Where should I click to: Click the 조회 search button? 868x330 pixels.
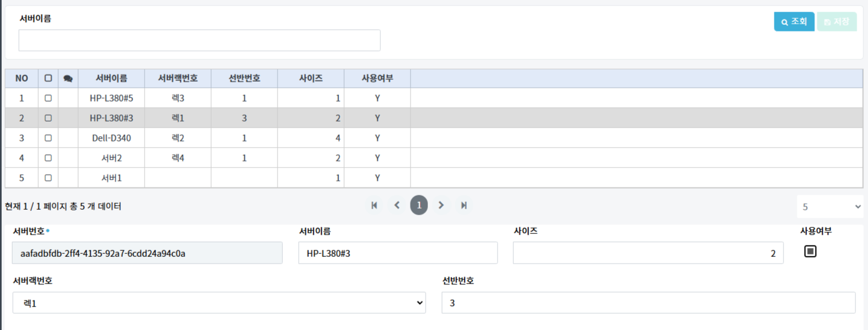point(794,22)
